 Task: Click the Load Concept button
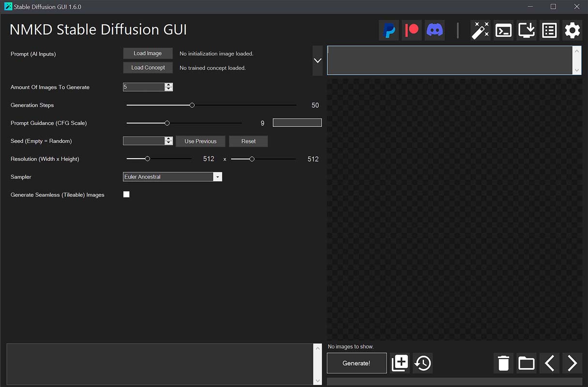pyautogui.click(x=148, y=68)
